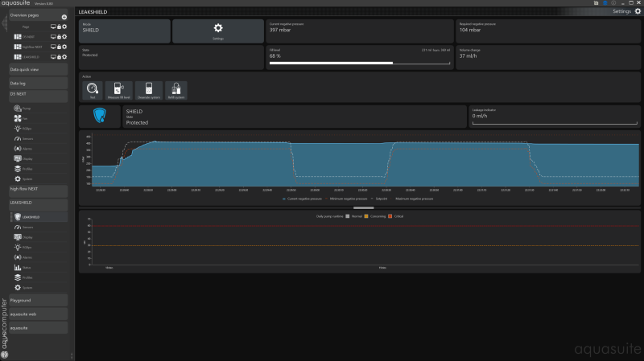
Task: Open the D5 NEXT Display page
Action: (x=39, y=158)
